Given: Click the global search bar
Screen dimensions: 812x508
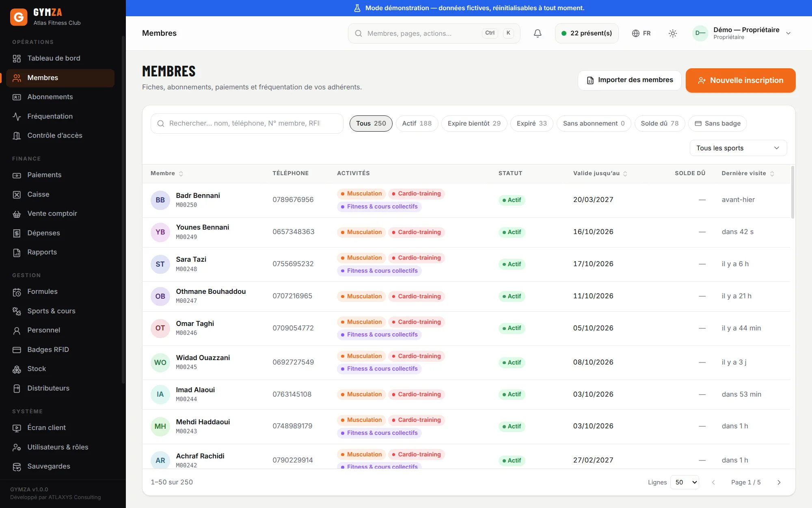Looking at the screenshot, I should pos(434,33).
